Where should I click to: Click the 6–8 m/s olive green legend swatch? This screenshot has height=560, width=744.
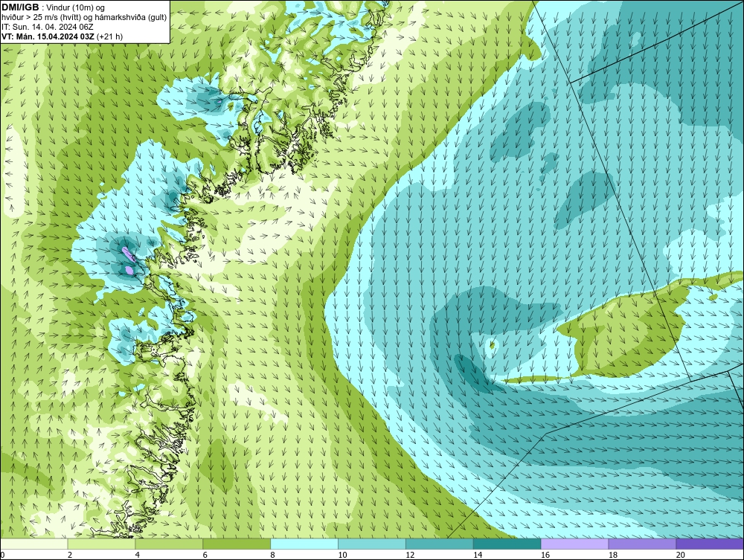click(237, 544)
